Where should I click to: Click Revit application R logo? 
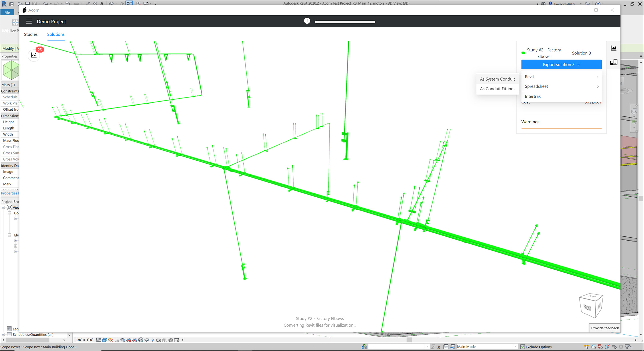[4, 3]
